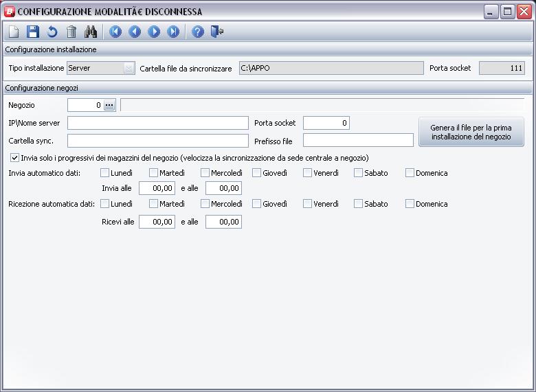This screenshot has height=392, width=536.
Task: Go to the first record
Action: click(115, 32)
